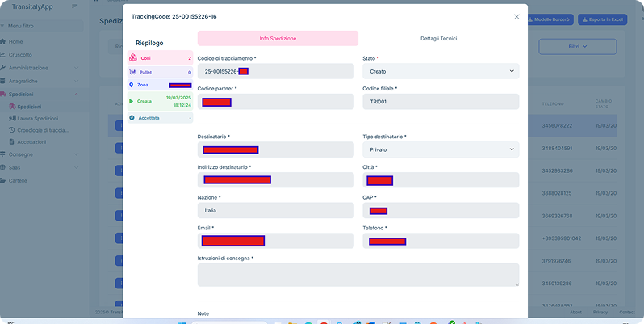Click the Spedizioni truck icon in sidebar
The height and width of the screenshot is (324, 644).
4,94
